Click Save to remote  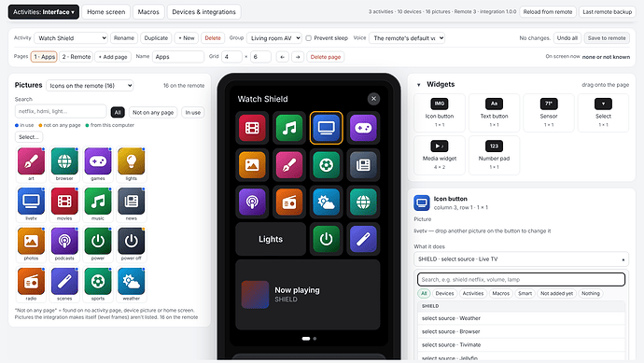click(607, 38)
